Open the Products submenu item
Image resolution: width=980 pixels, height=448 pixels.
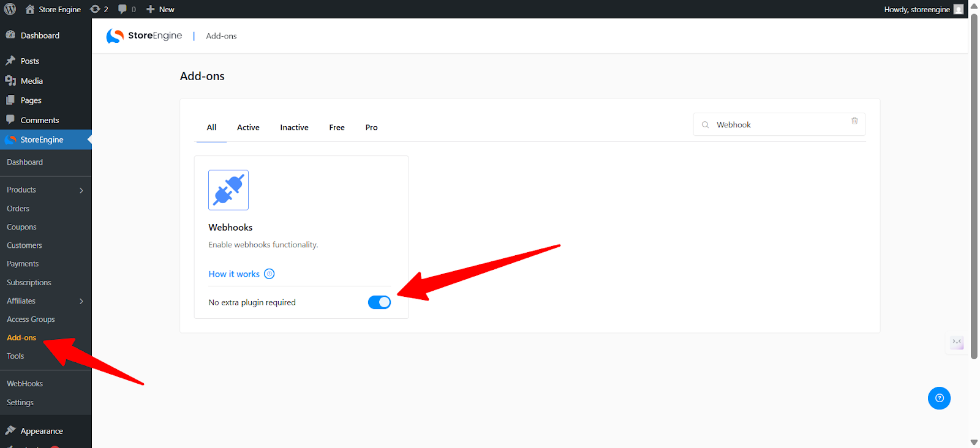(x=21, y=190)
